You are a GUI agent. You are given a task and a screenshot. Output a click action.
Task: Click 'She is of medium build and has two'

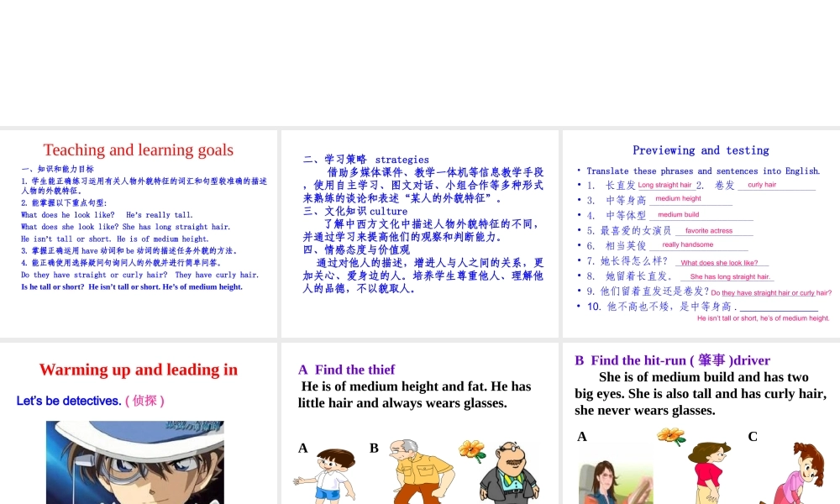[x=703, y=377]
